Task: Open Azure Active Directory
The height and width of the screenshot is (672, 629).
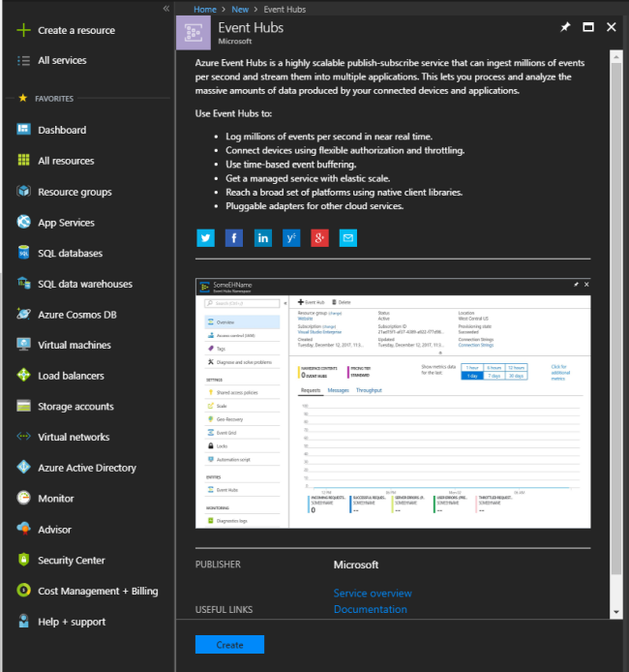Action: tap(76, 468)
